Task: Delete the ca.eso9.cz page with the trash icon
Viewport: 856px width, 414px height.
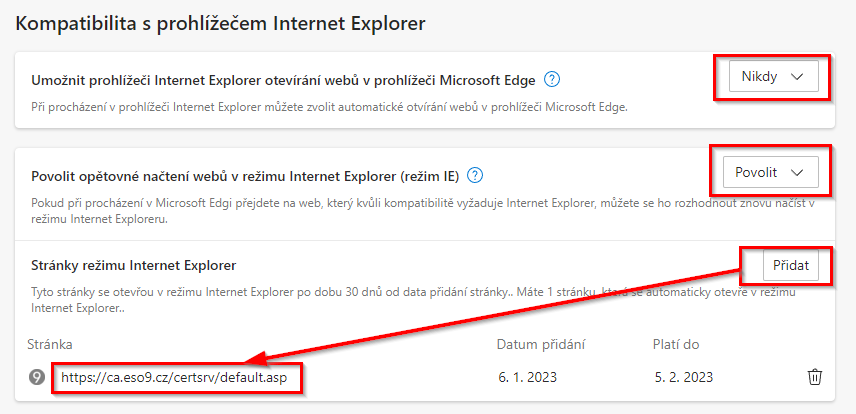Action: pos(815,377)
